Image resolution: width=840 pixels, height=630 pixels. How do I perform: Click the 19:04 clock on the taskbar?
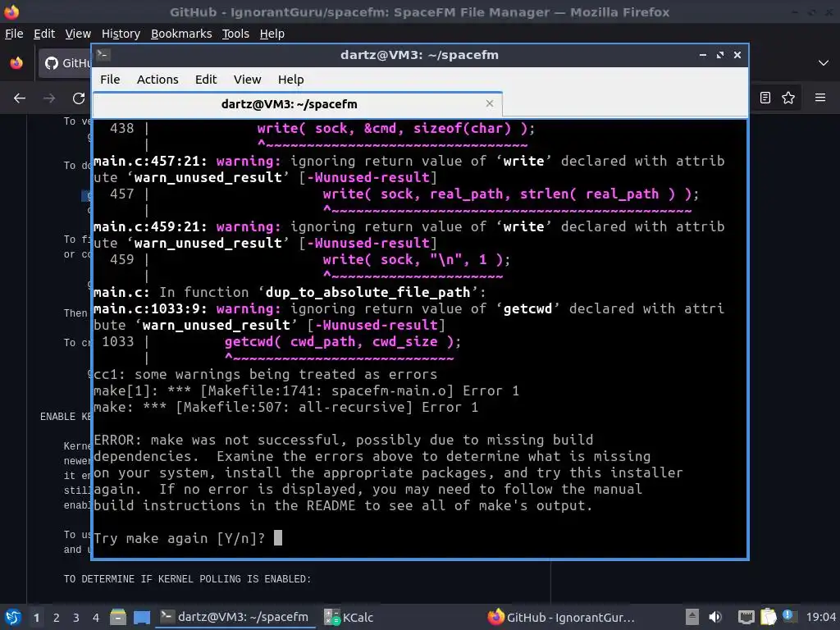(x=820, y=617)
